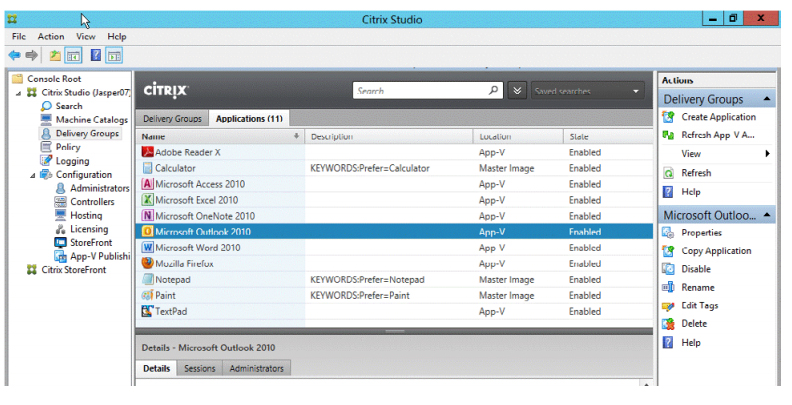Select Logging in the console tree

point(72,161)
